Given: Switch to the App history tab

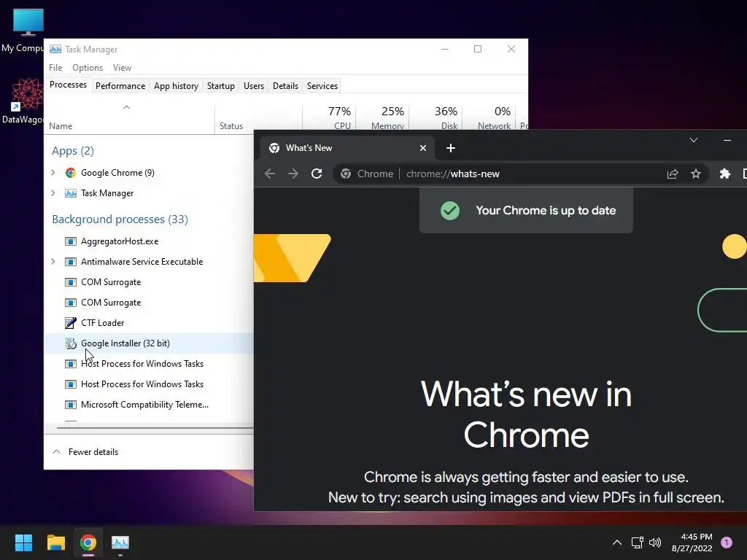Looking at the screenshot, I should [176, 86].
